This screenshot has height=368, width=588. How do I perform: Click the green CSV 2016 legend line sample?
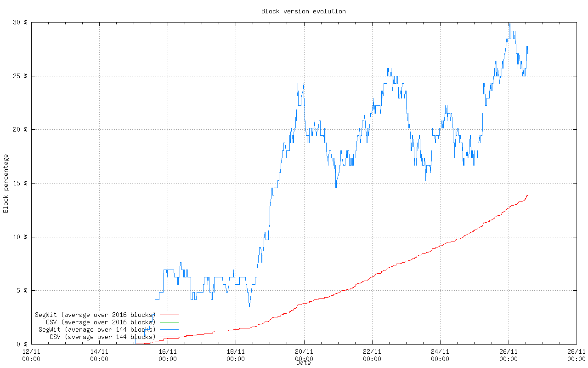click(169, 322)
